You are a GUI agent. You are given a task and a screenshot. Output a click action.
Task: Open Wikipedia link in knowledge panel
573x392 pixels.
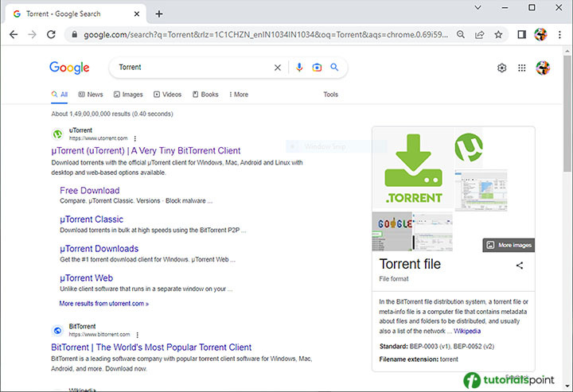pos(467,332)
